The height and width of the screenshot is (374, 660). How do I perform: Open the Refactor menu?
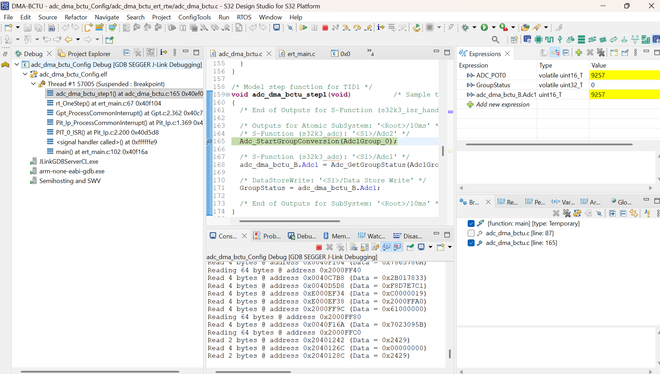tap(75, 17)
